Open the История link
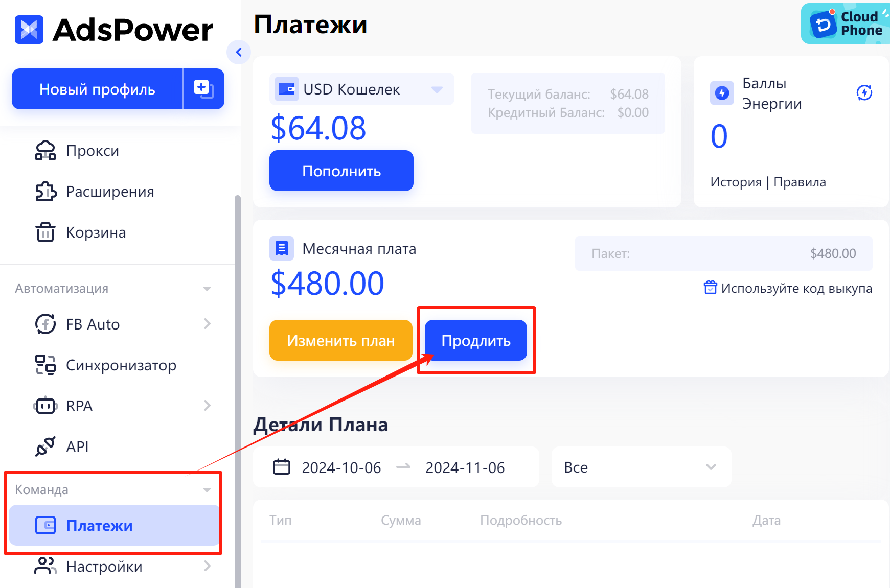Screen dimensions: 890x588 (x=735, y=182)
